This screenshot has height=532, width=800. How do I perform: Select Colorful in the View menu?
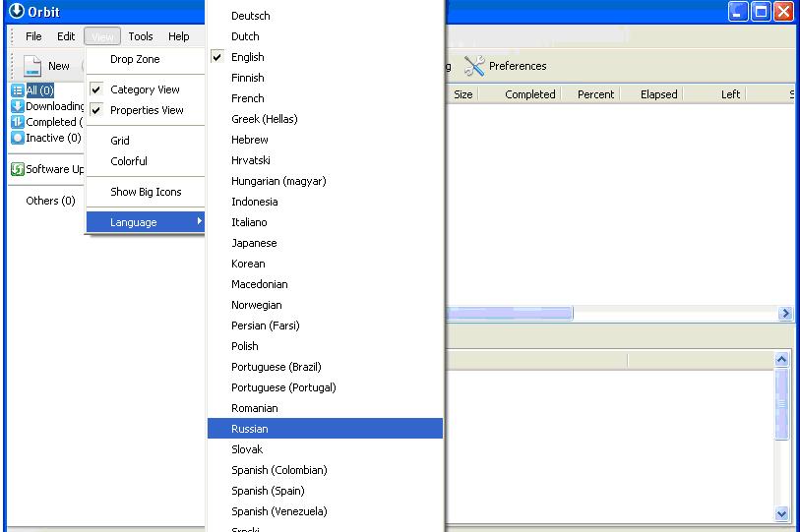tap(146, 161)
